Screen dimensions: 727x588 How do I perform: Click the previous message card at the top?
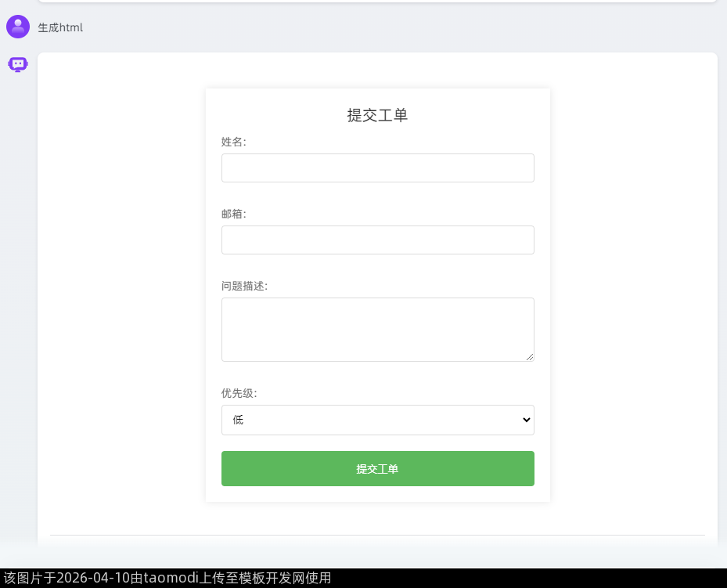[x=377, y=1]
